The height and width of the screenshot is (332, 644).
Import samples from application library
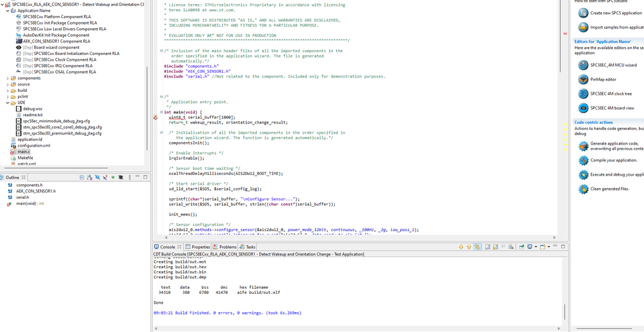point(617,28)
